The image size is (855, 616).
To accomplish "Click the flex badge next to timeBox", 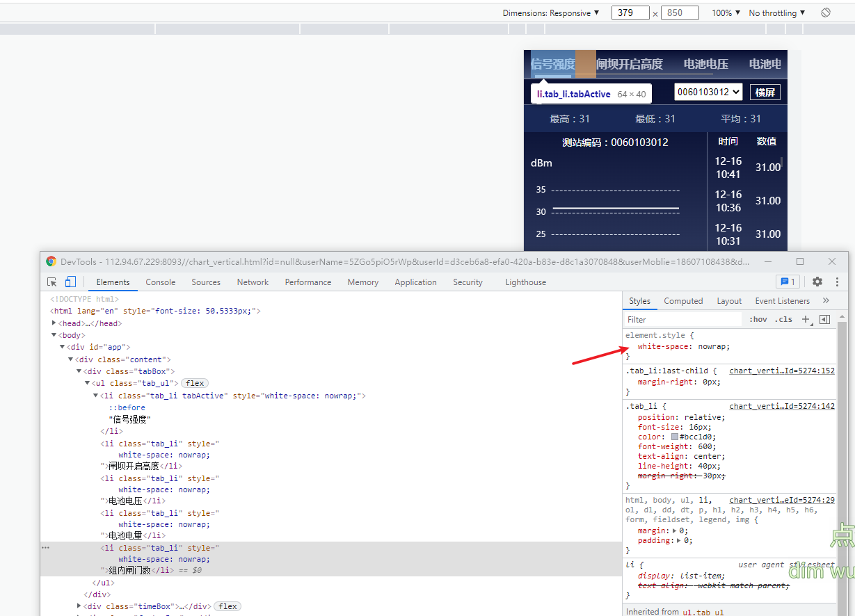I will pyautogui.click(x=227, y=606).
